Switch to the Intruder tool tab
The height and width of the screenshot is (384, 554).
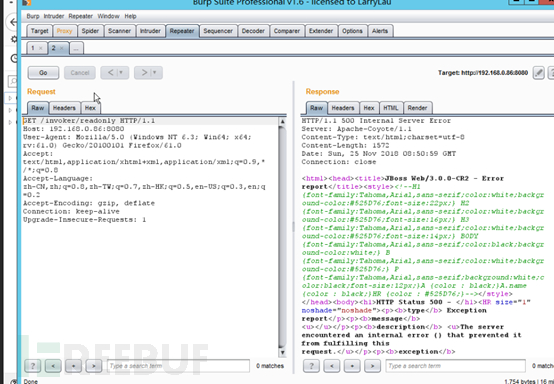tap(150, 31)
